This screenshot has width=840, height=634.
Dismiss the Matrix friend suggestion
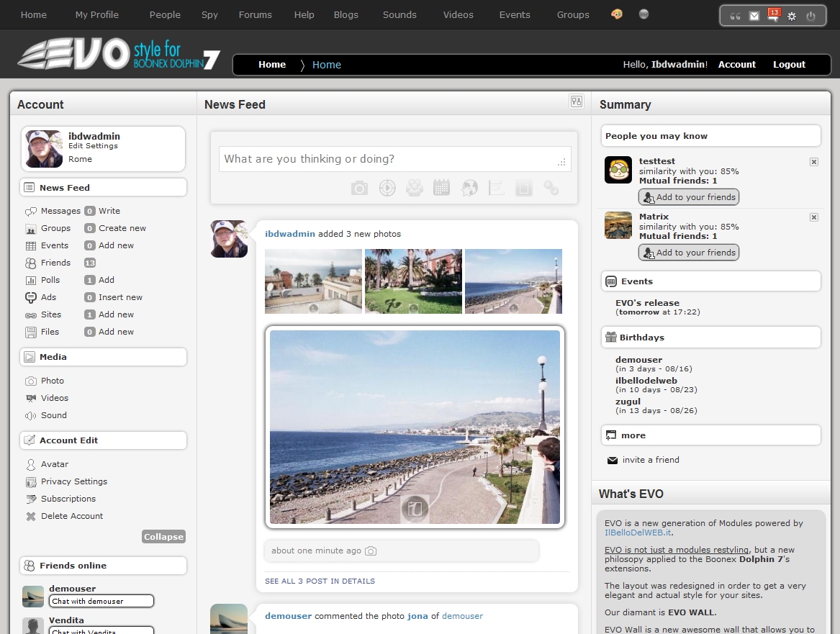(x=814, y=217)
